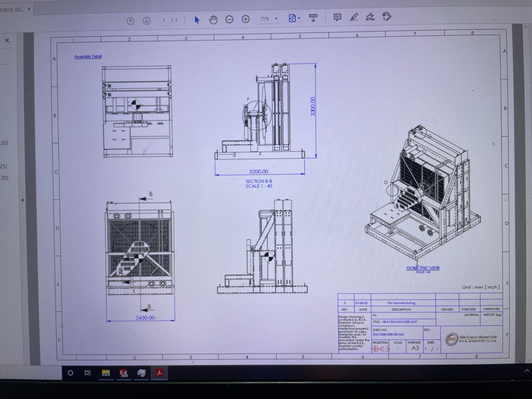
Task: Add a comment with the note tool
Action: [x=337, y=17]
